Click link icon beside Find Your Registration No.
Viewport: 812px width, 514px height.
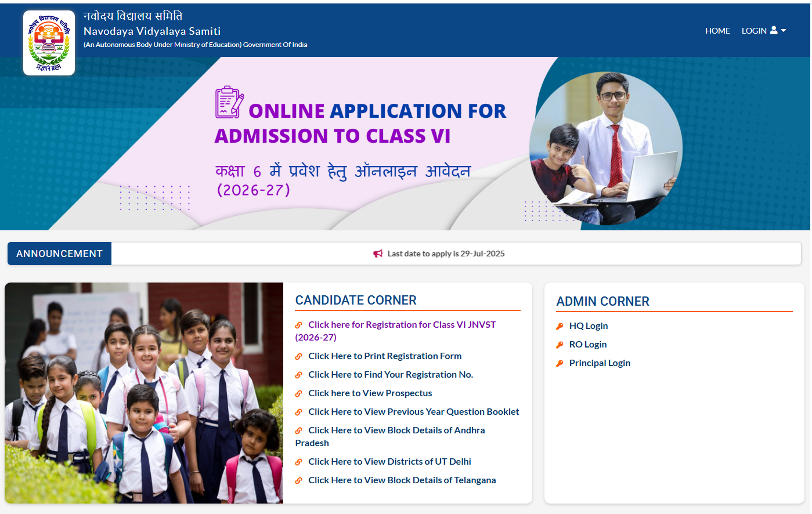[298, 375]
